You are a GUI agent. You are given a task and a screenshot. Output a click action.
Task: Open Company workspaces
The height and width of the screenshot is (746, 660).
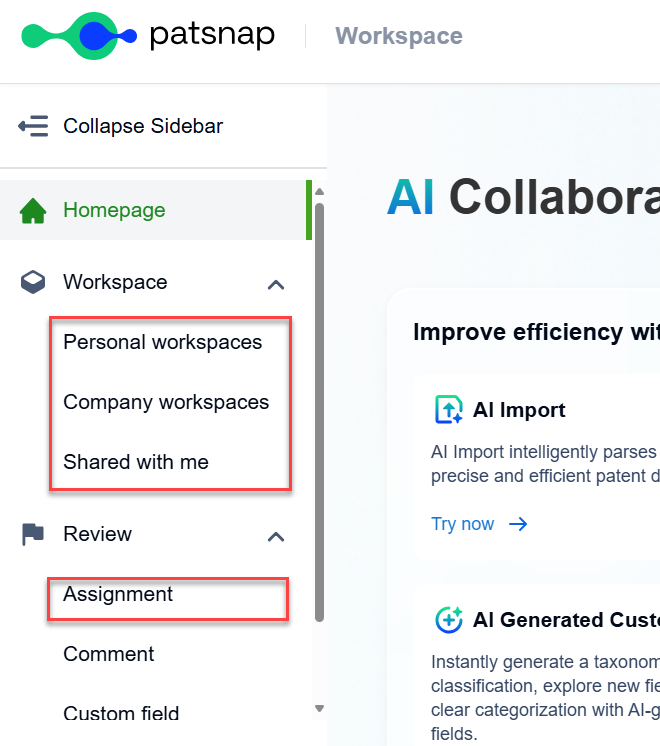[x=166, y=402]
